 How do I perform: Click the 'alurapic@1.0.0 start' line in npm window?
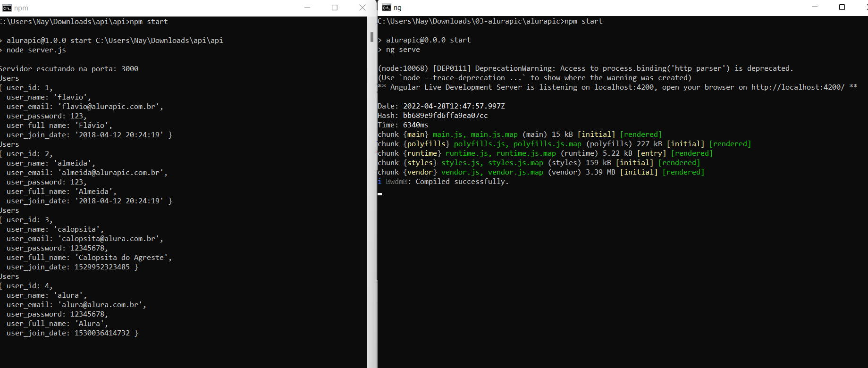(x=111, y=41)
